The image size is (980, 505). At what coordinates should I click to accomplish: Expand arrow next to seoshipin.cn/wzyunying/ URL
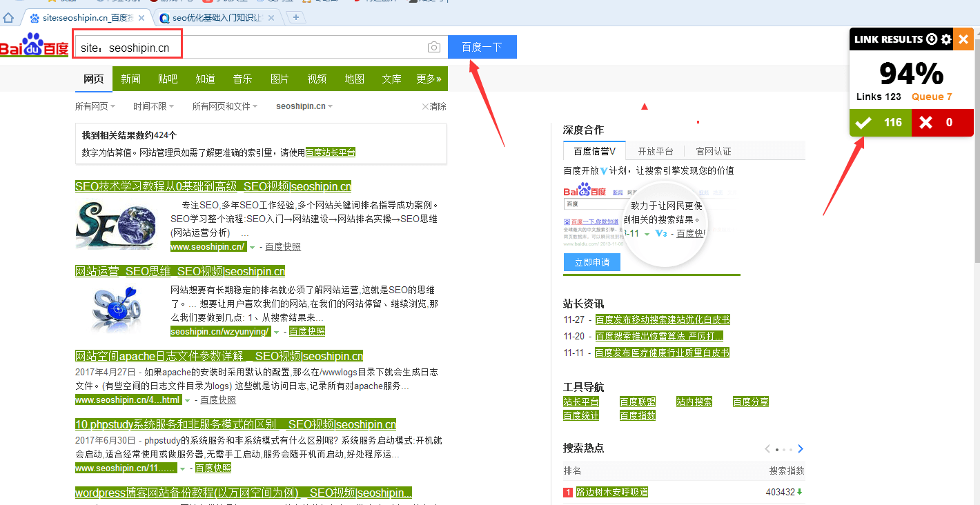pos(276,332)
